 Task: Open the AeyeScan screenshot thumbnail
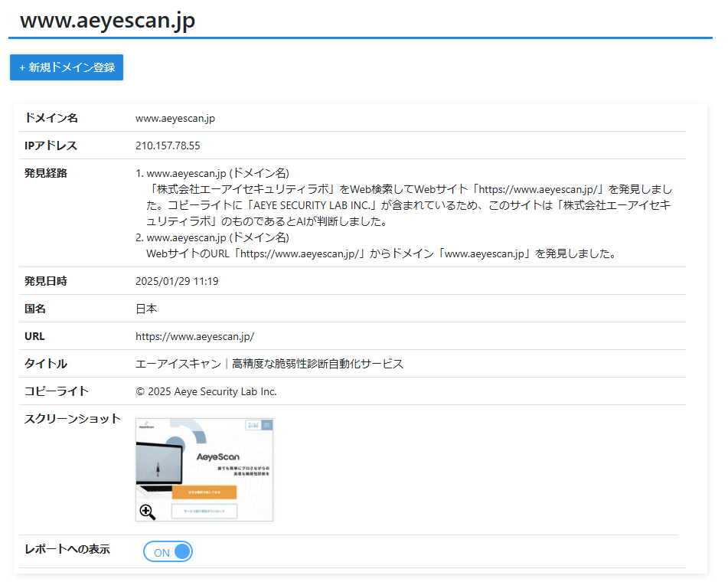point(204,469)
